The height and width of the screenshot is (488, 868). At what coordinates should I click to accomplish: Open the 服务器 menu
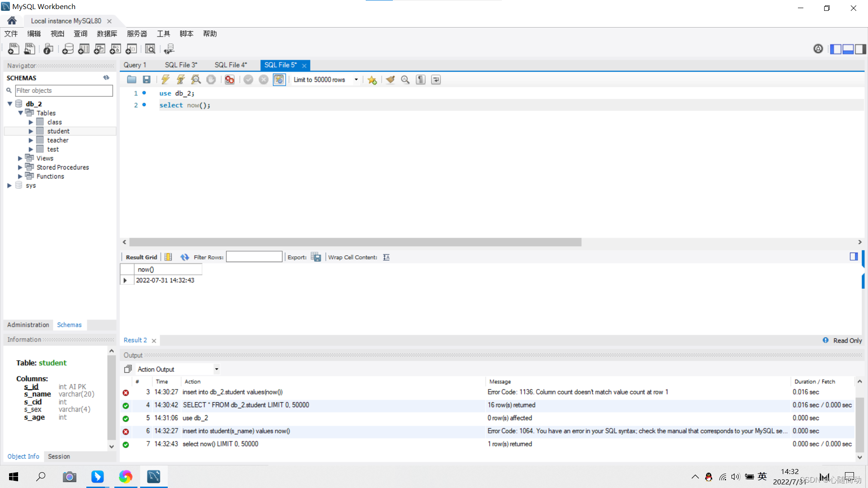(x=137, y=34)
